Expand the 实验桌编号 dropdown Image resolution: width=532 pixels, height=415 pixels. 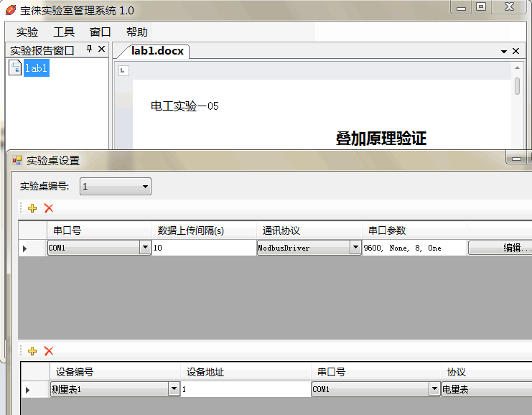point(146,187)
